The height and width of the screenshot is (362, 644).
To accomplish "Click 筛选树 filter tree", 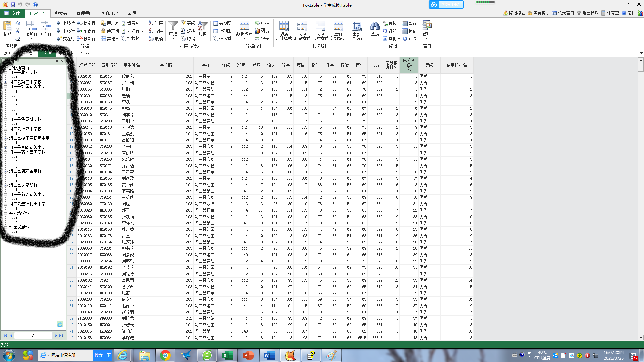I will click(222, 39).
